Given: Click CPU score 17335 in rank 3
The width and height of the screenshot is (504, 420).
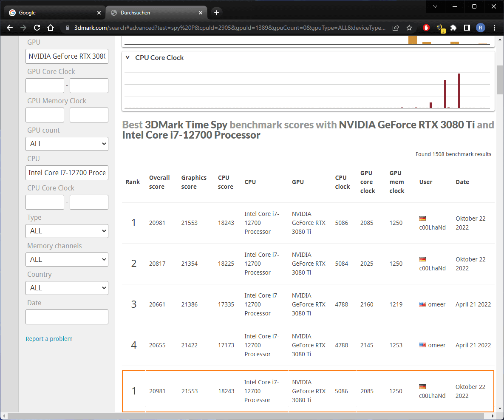Looking at the screenshot, I should [226, 304].
